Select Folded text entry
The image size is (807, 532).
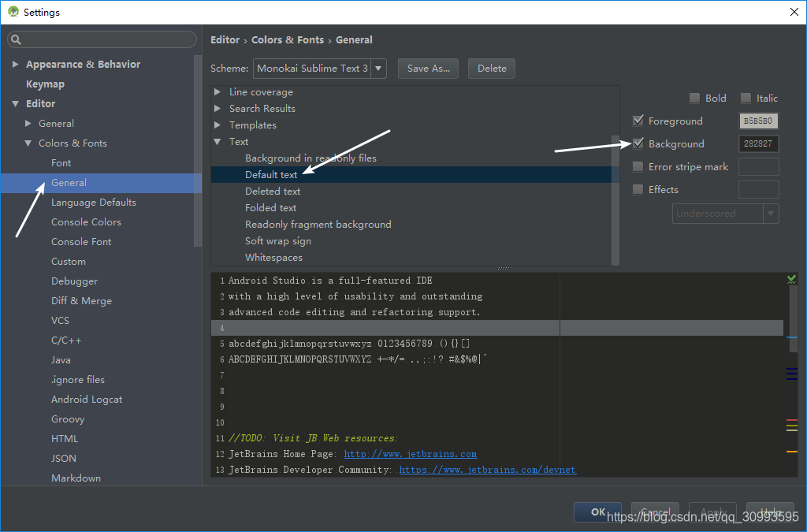pyautogui.click(x=271, y=208)
